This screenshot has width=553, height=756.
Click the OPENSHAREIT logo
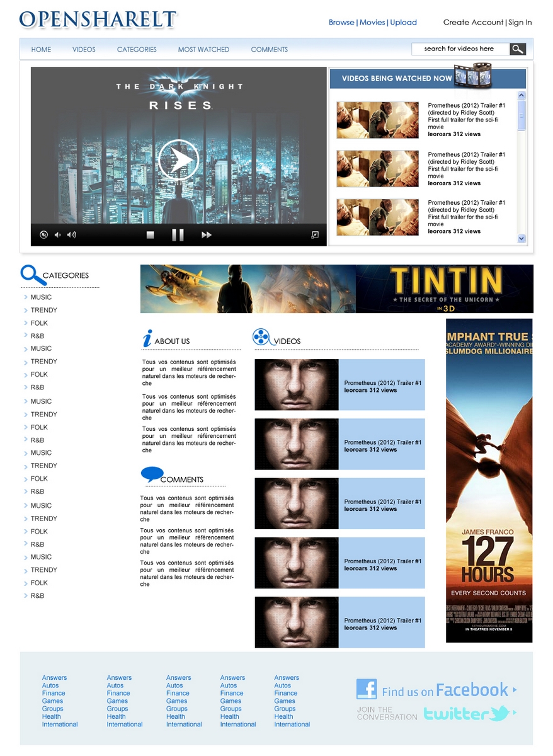(98, 20)
